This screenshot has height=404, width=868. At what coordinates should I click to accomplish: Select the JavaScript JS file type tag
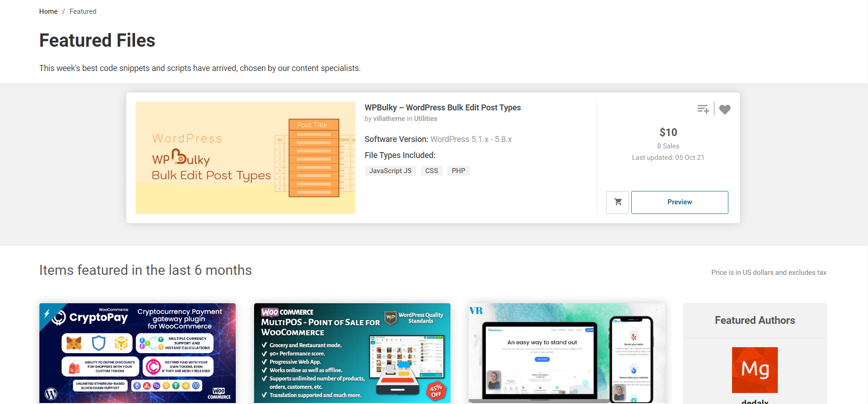[391, 171]
